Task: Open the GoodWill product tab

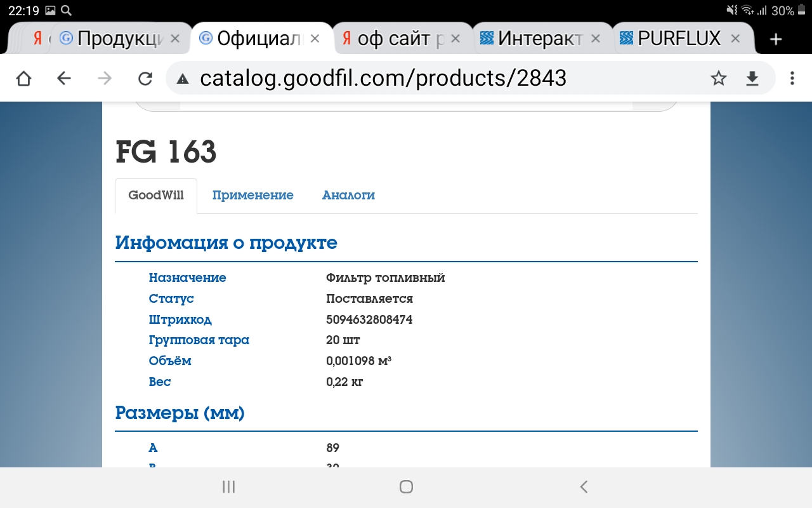Action: [156, 196]
